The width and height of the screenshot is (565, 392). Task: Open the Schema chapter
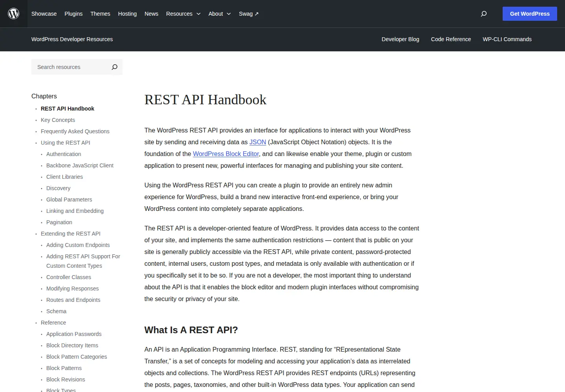coord(56,311)
